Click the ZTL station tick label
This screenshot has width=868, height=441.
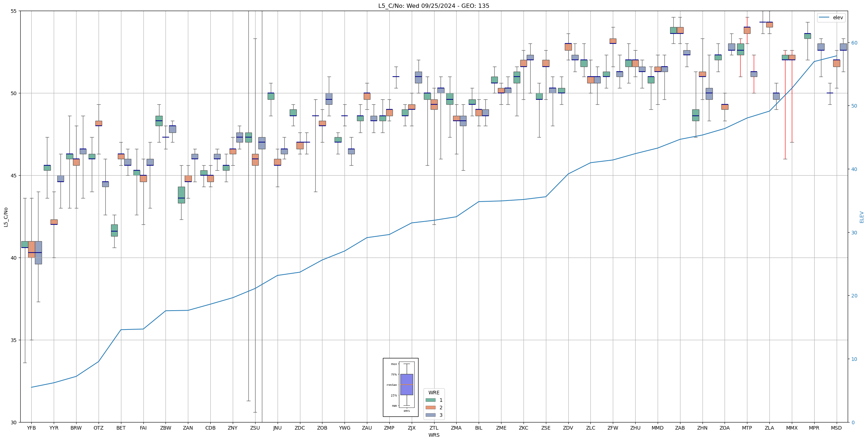point(434,428)
